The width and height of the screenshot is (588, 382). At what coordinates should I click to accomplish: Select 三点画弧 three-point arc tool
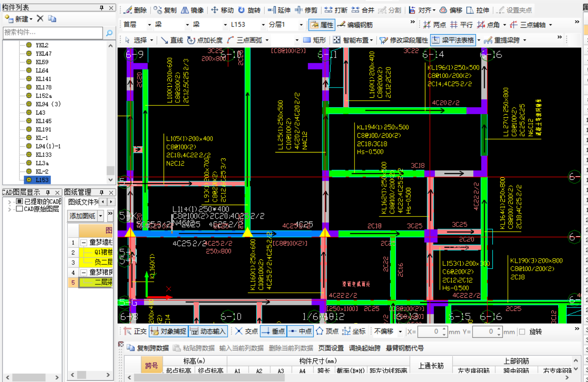[x=244, y=40]
